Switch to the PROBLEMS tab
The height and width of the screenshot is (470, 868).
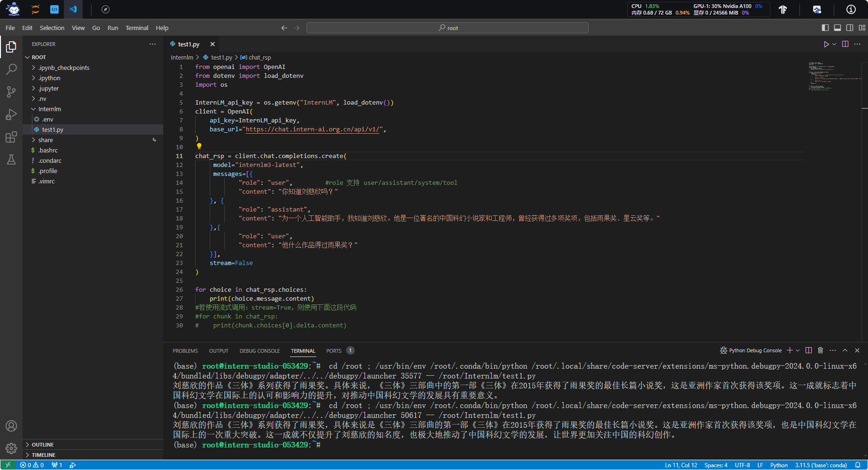(x=185, y=351)
